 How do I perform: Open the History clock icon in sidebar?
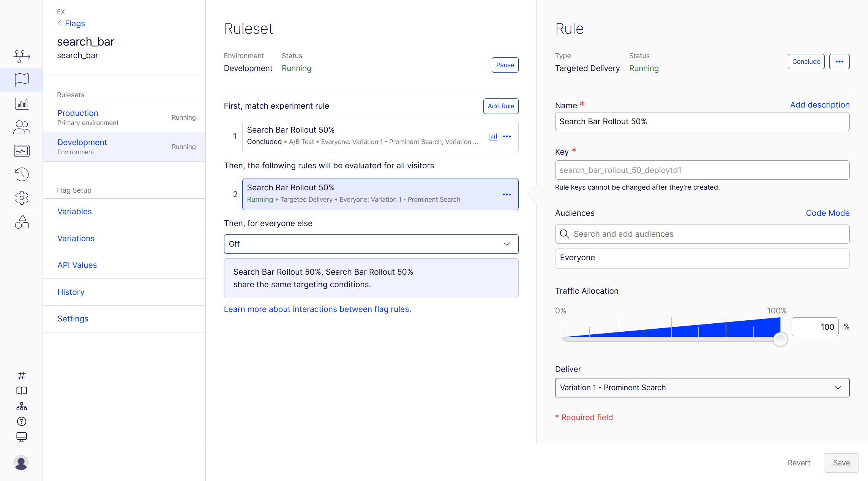click(x=22, y=174)
